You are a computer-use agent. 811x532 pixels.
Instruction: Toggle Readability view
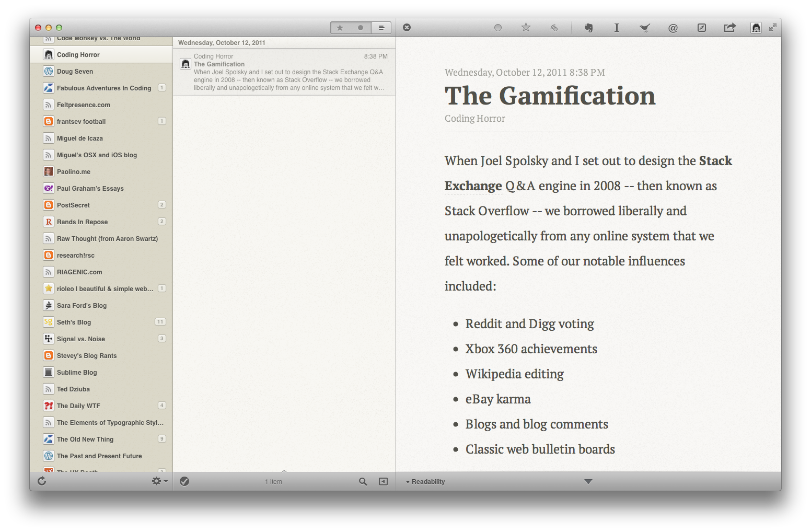pyautogui.click(x=425, y=482)
